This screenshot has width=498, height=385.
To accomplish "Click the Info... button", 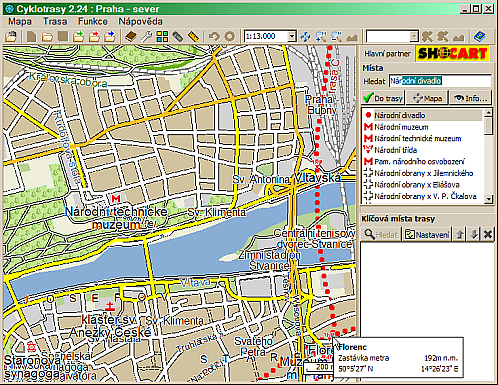I will pyautogui.click(x=471, y=98).
